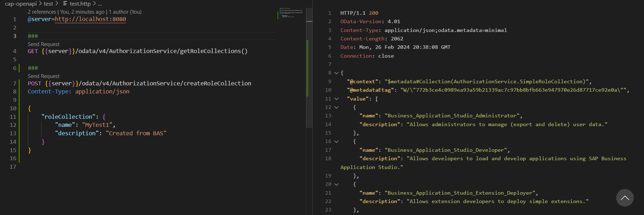644x215 pixels.
Task: Collapse the "value" array at line 11
Action: (x=336, y=99)
